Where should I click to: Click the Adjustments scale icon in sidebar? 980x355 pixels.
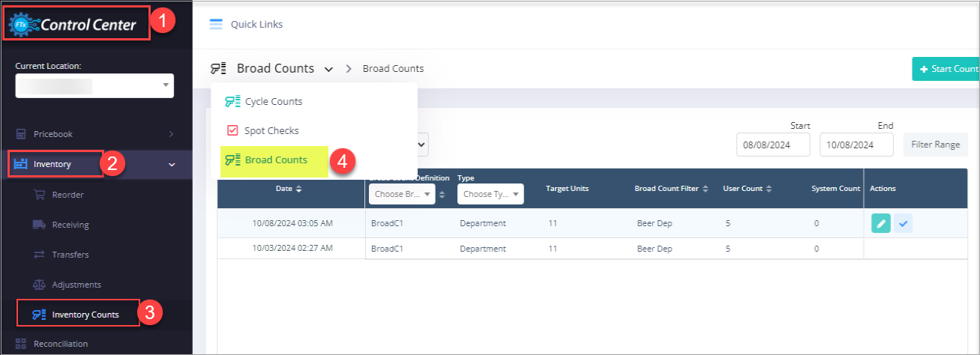coord(40,285)
